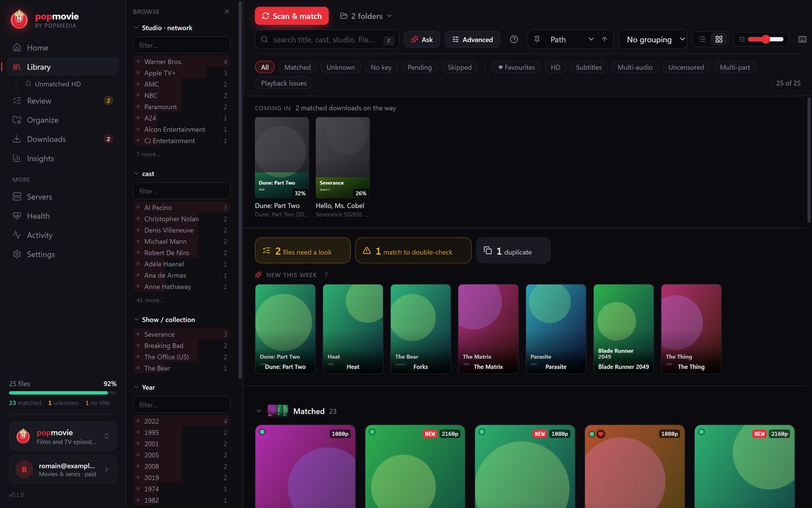Open the Blade Runner 2049 poster thumbnail
Viewport: 812px width, 508px height.
click(x=624, y=329)
